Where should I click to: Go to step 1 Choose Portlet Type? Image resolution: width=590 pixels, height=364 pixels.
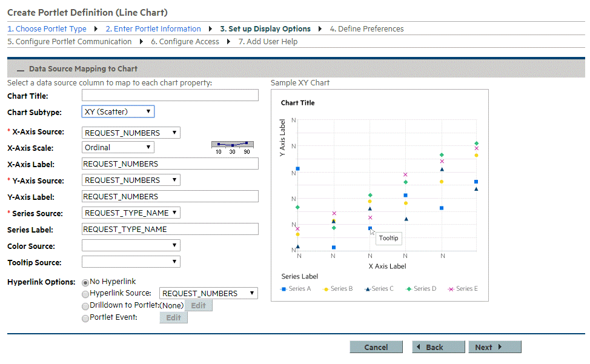(47, 28)
